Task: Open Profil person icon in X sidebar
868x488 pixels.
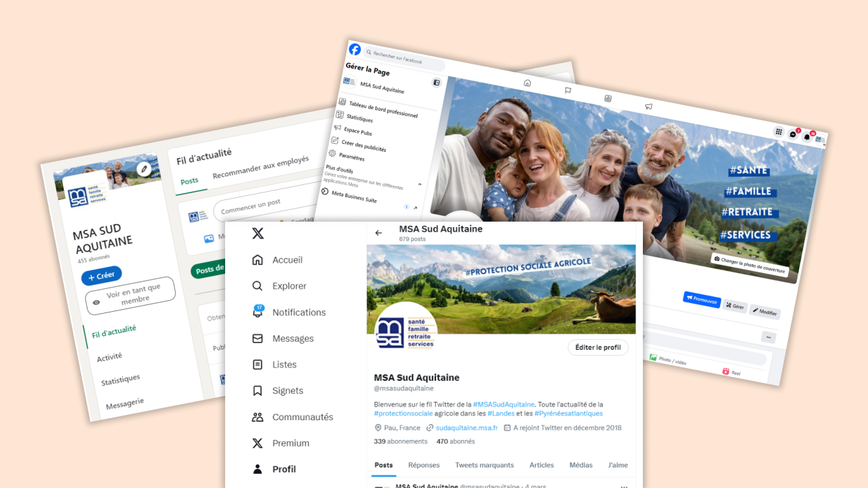Action: click(x=257, y=469)
